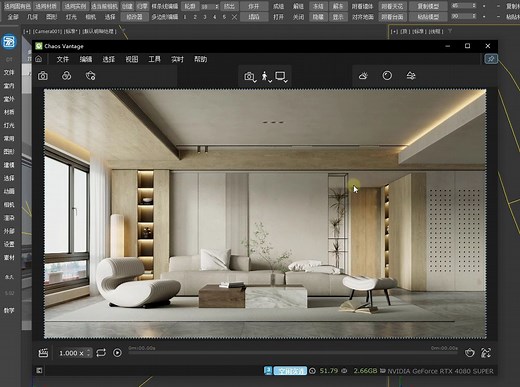Screen dimensions: 520x387
Task: Click the blue highlighted status bar button
Action: pos(290,371)
